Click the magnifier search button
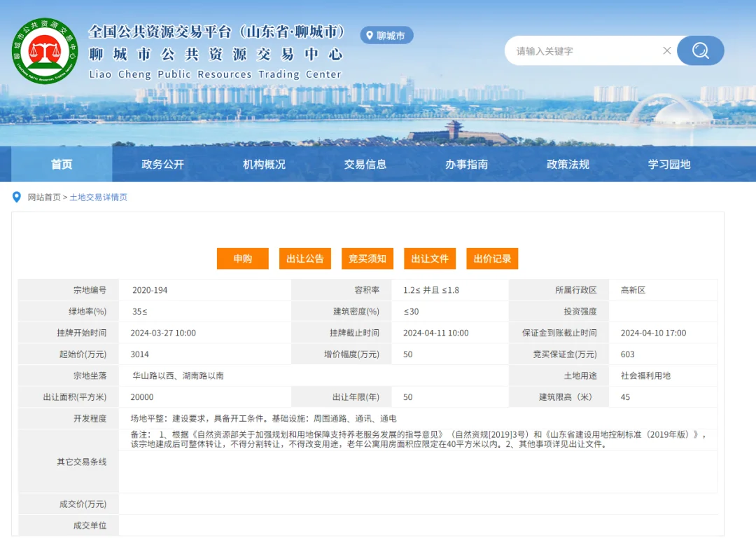756x538 pixels. (700, 50)
